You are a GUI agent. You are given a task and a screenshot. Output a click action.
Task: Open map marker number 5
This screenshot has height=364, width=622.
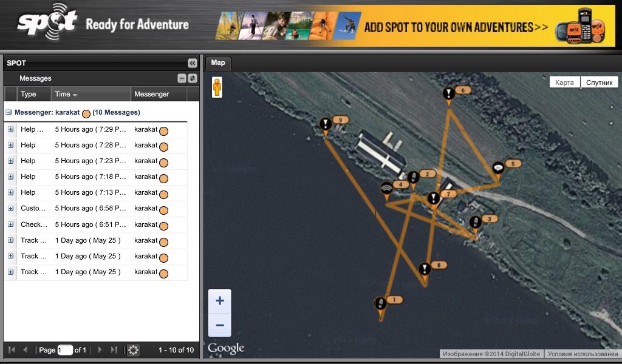[498, 167]
